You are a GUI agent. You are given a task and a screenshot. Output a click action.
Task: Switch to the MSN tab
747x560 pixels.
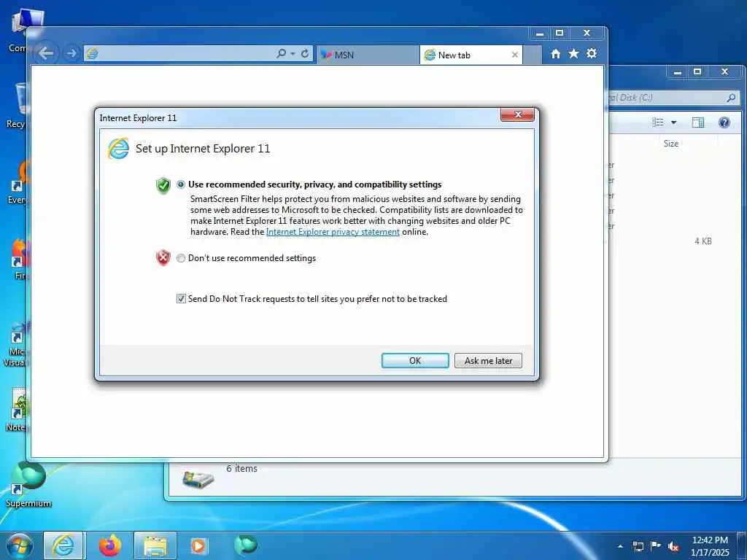pos(367,55)
